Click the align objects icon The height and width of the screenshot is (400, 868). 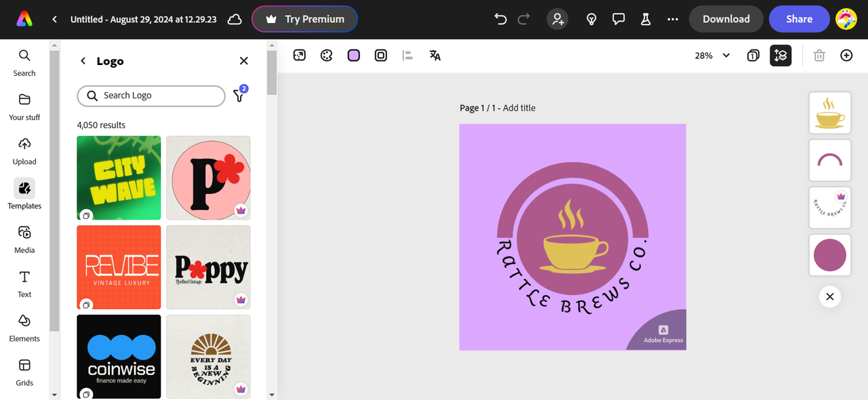click(408, 56)
